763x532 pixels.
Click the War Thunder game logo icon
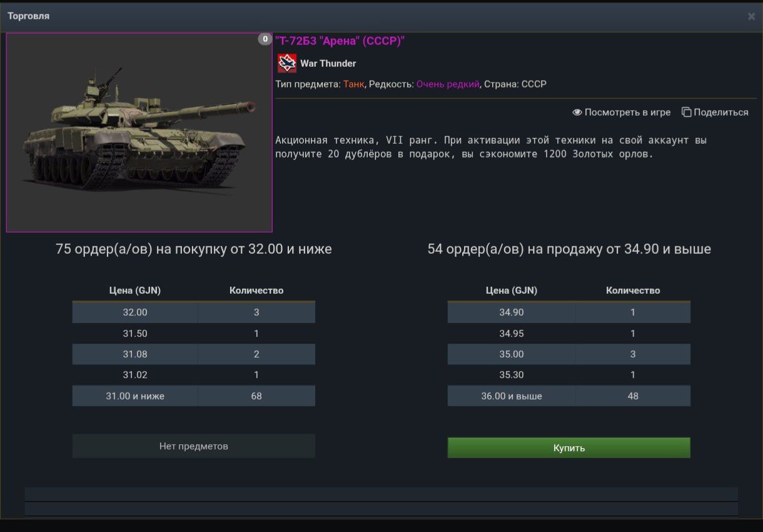pyautogui.click(x=287, y=63)
